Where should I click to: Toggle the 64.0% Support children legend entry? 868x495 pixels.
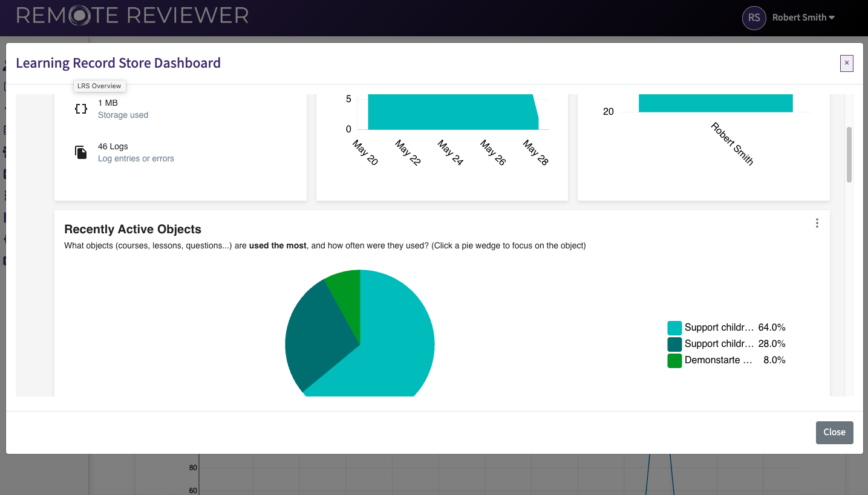point(734,327)
